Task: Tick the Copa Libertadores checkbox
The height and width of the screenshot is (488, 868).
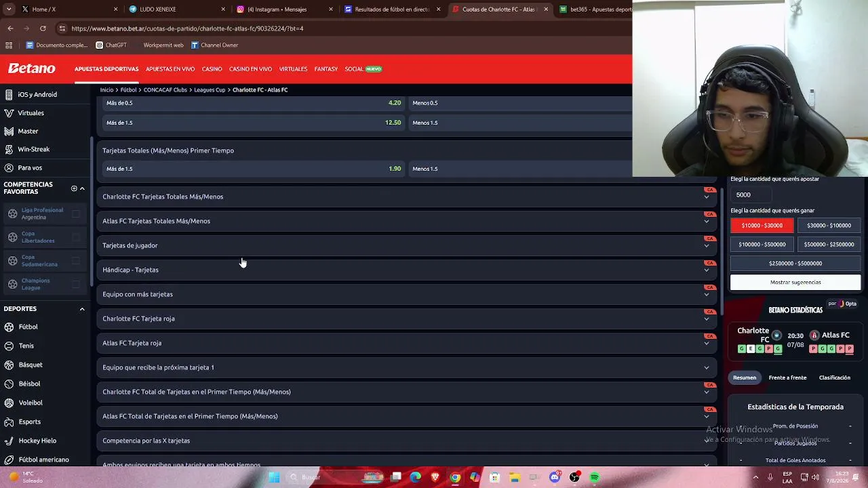Action: click(76, 237)
